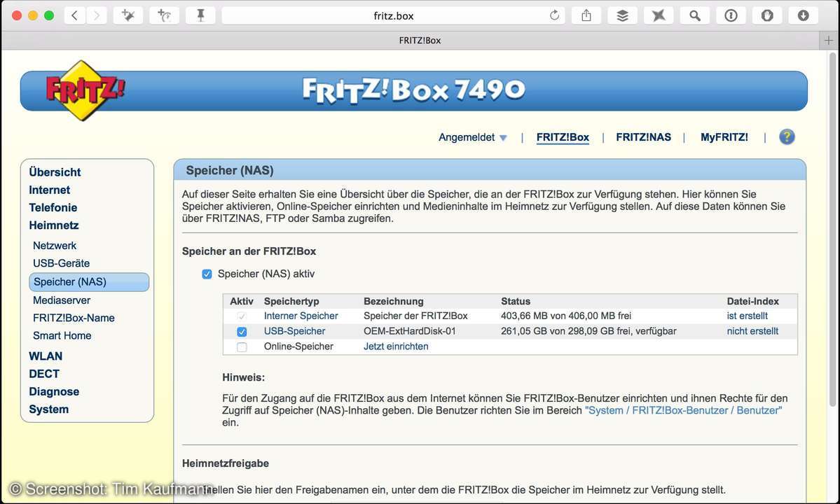Click the 'Status' column header
The width and height of the screenshot is (840, 504).
(516, 301)
